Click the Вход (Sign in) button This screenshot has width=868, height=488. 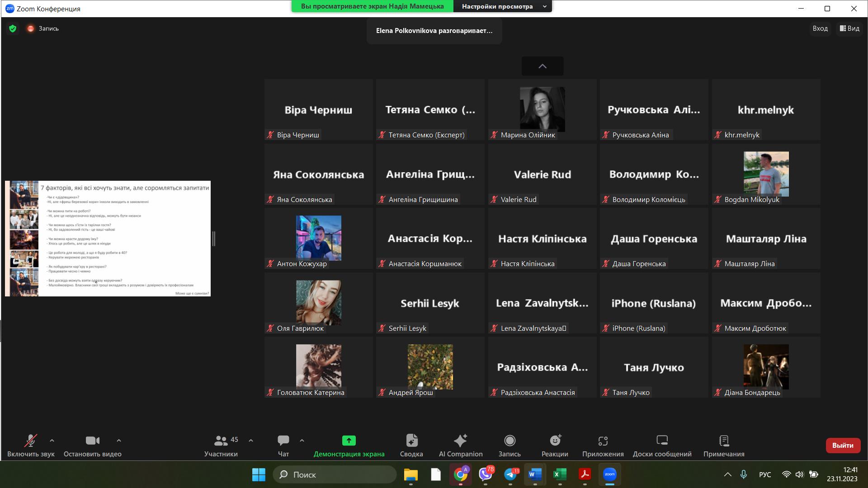pos(820,28)
